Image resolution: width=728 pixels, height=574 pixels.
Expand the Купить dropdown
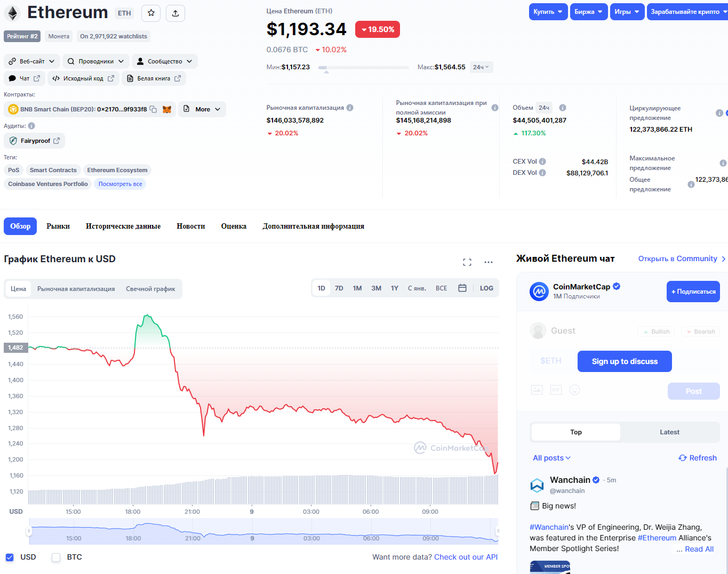[x=548, y=12]
